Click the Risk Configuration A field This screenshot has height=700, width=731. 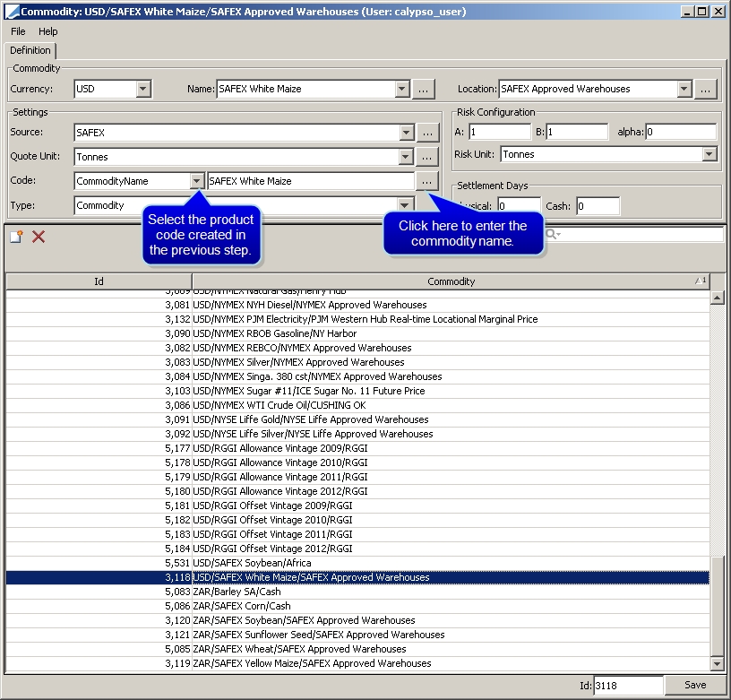[x=499, y=132]
